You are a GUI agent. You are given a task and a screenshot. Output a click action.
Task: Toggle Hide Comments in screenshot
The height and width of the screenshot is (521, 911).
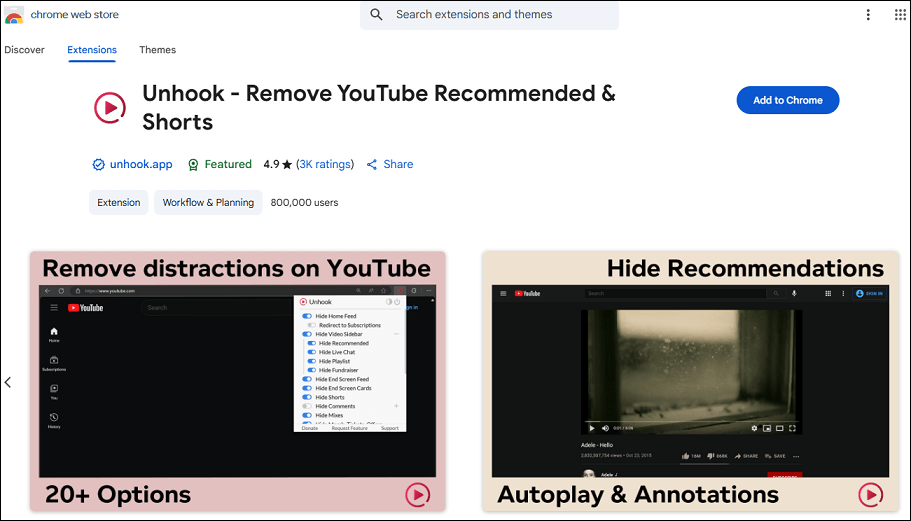[x=307, y=406]
